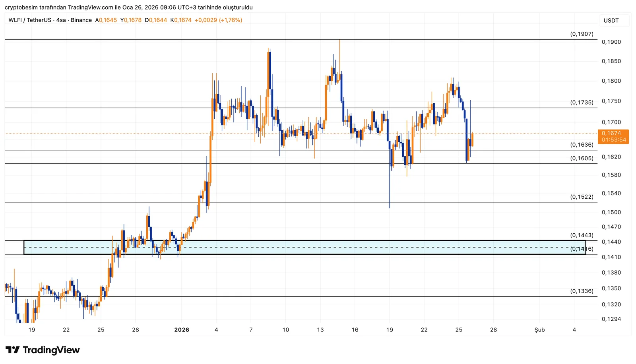Click the closing price value K0,1674
Screen dimensions: 636x364
point(181,20)
